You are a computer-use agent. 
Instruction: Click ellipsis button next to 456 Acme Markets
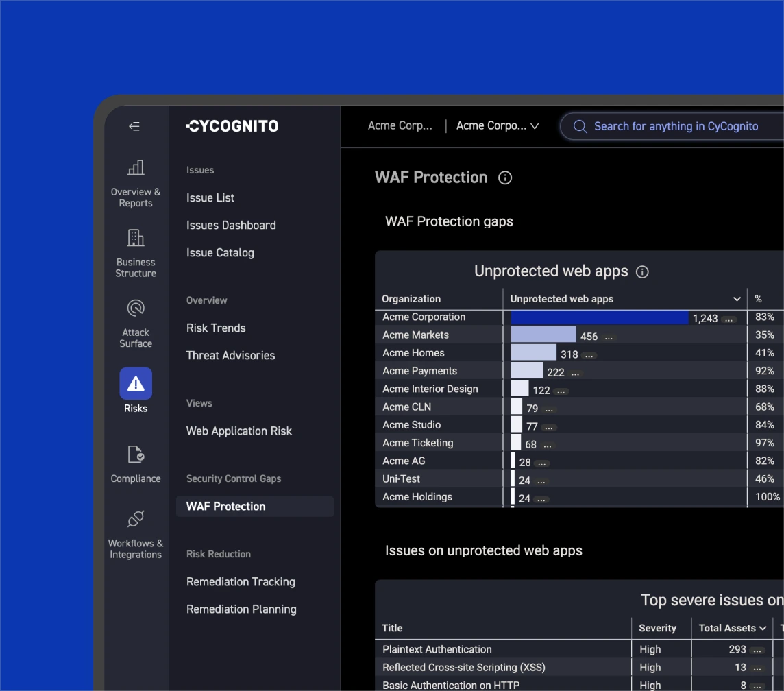[609, 337]
